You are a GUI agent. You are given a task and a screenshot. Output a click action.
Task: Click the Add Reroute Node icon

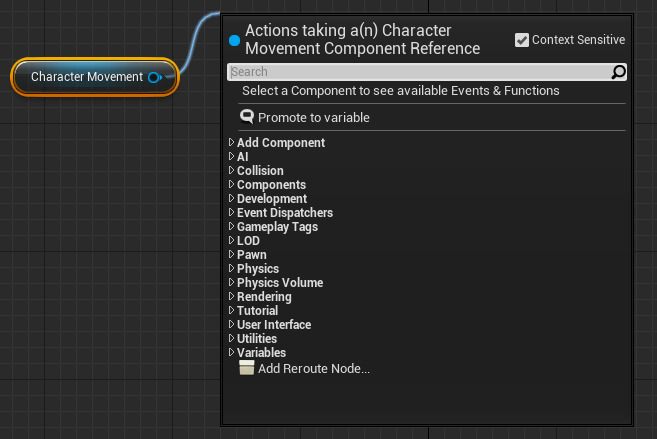pyautogui.click(x=247, y=368)
